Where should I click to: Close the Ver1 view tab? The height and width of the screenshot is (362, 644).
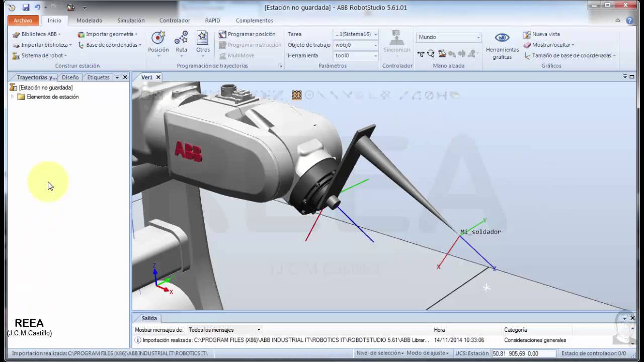point(158,77)
